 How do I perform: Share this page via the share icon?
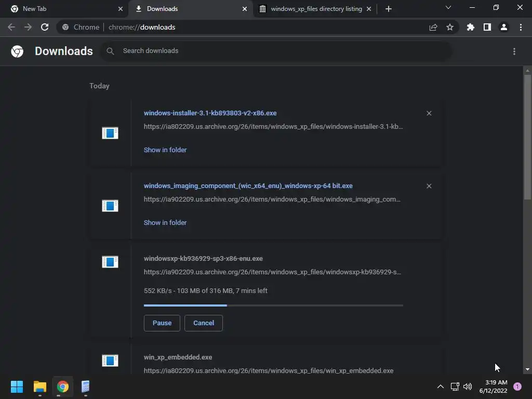pos(433,27)
